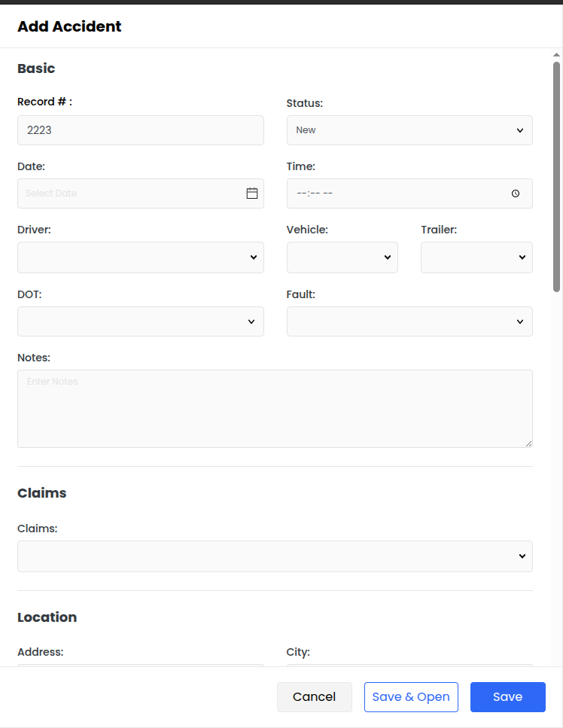The height and width of the screenshot is (728, 563).
Task: Click the vertical scrollbar thumb
Action: [556, 177]
